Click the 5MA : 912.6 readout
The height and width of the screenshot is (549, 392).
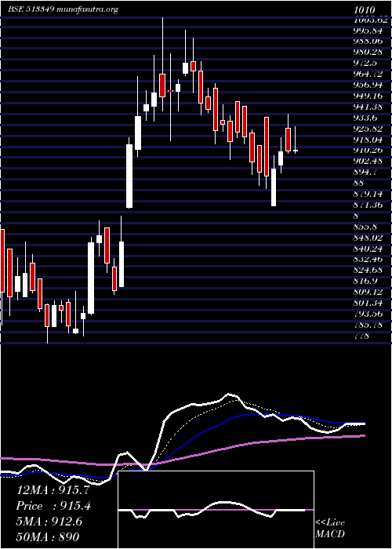[49, 522]
